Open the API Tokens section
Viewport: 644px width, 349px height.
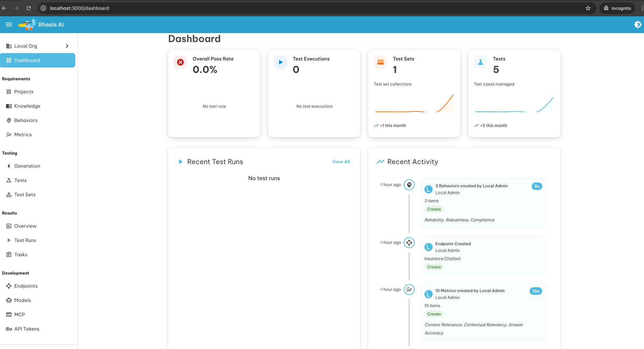[x=27, y=329]
